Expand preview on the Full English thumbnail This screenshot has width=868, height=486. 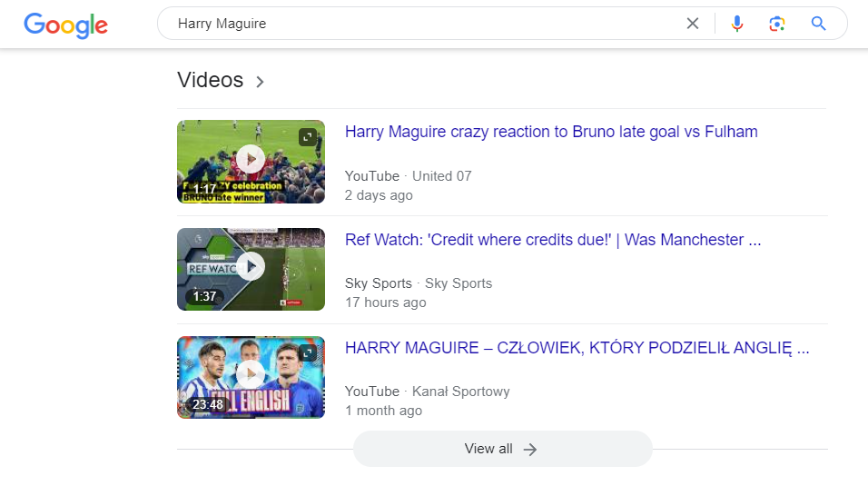308,353
